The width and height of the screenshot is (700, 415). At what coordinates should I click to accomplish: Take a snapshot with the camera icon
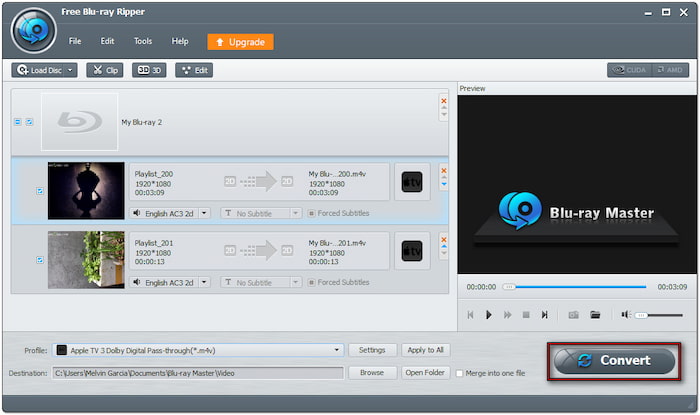pos(574,314)
